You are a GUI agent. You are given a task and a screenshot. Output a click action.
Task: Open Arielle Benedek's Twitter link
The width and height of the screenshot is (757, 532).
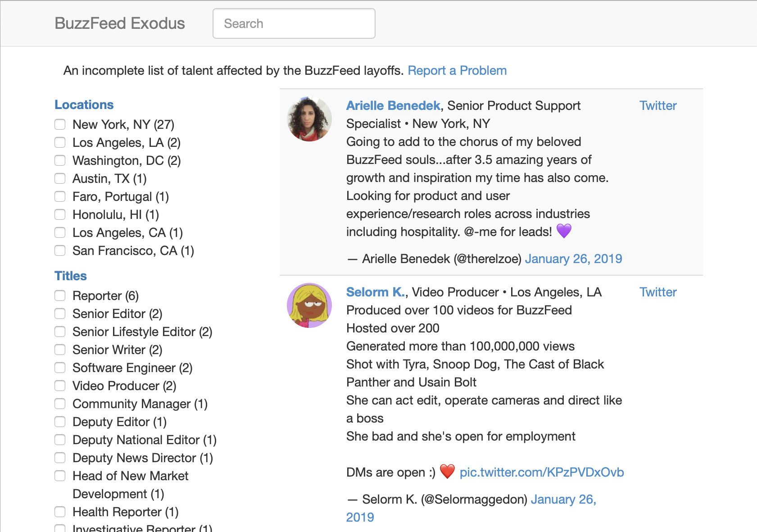pyautogui.click(x=658, y=105)
